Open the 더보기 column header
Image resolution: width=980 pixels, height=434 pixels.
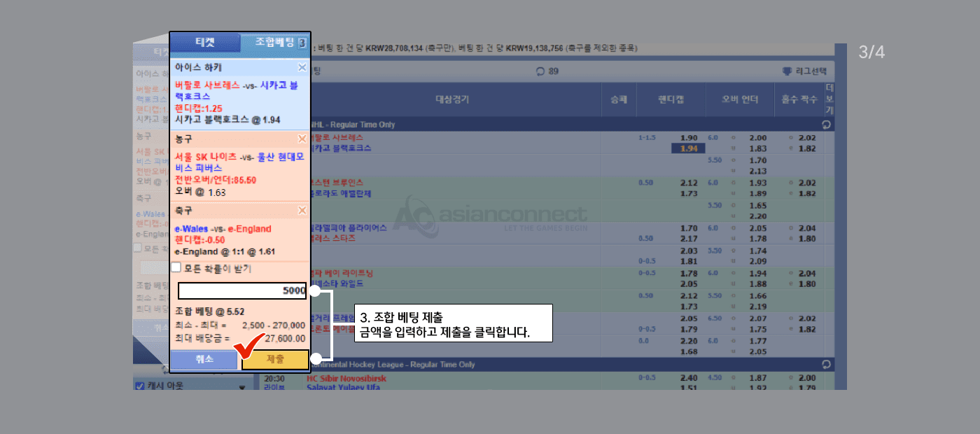click(x=829, y=99)
